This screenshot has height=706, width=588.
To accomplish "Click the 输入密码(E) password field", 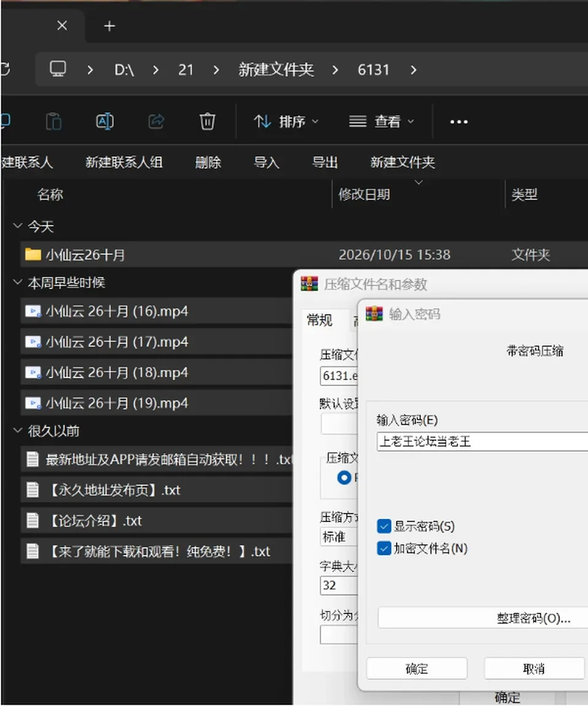I will [482, 441].
